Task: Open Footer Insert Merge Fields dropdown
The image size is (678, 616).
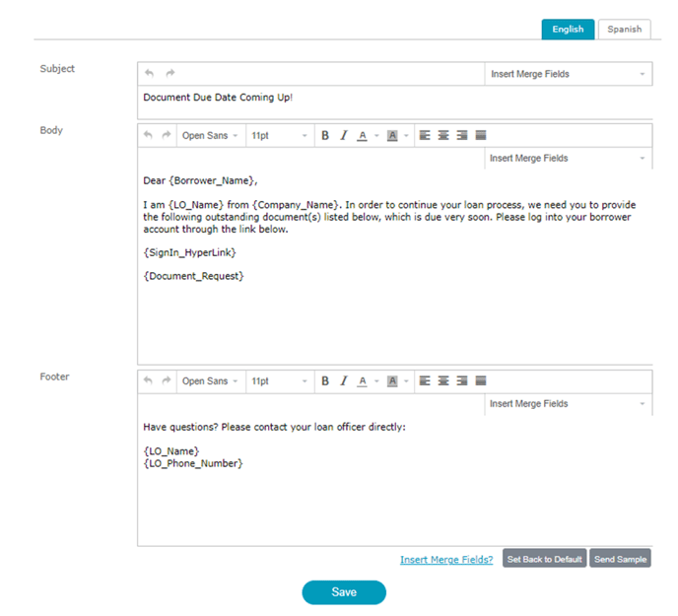Action: 569,403
